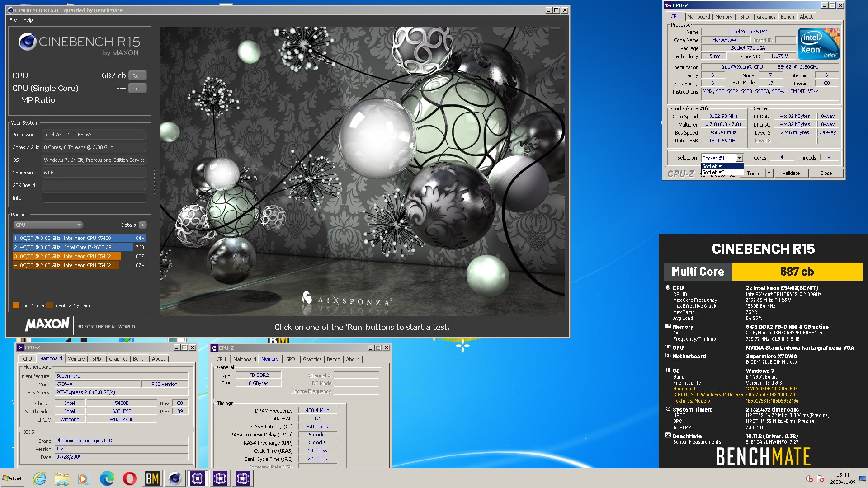Viewport: 868px width, 488px height.
Task: Click the Show Desktop icon beside the clock
Action: click(x=863, y=479)
